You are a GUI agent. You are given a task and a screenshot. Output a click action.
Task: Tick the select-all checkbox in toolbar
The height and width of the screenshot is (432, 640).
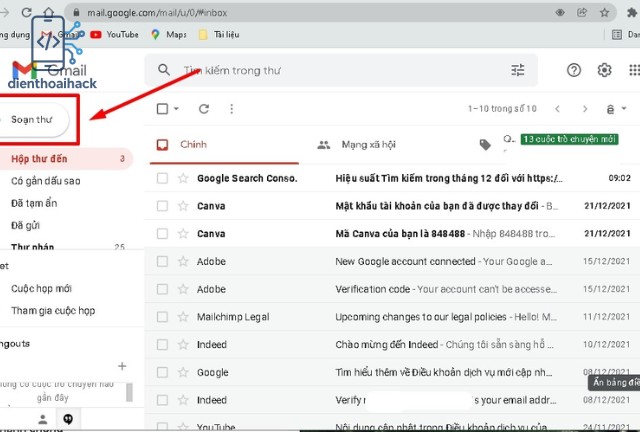coord(162,109)
